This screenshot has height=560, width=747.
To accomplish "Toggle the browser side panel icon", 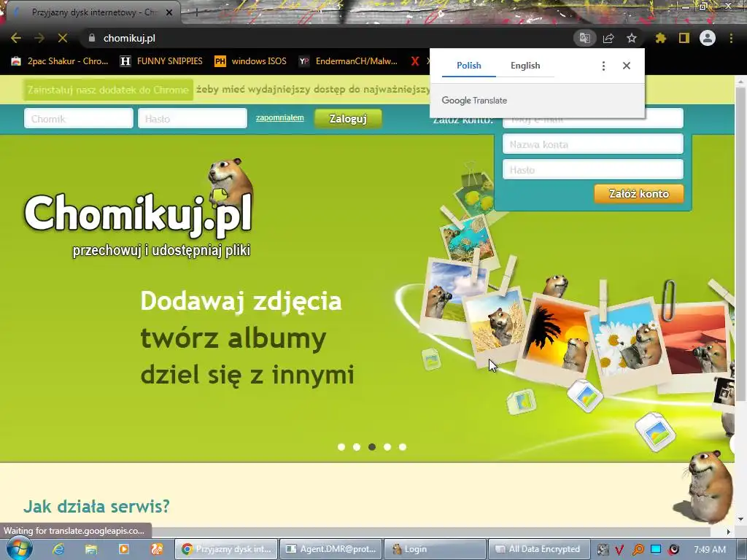I will [x=684, y=38].
